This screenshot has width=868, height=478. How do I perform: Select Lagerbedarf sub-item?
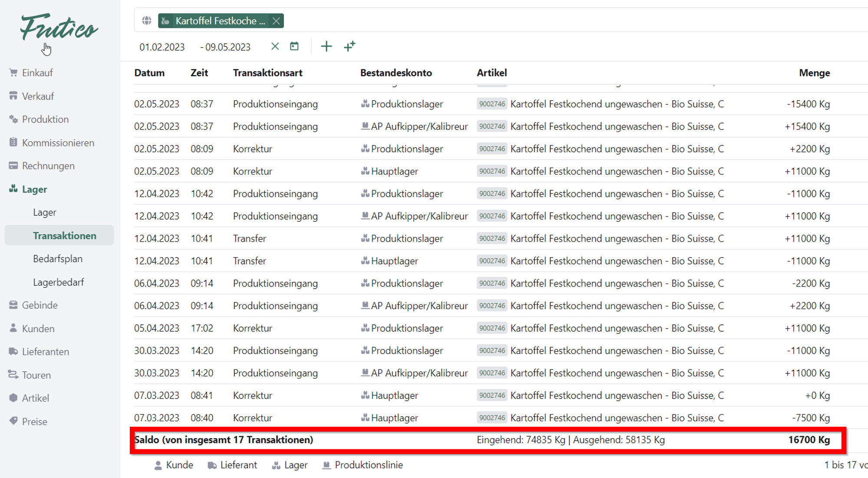[59, 282]
